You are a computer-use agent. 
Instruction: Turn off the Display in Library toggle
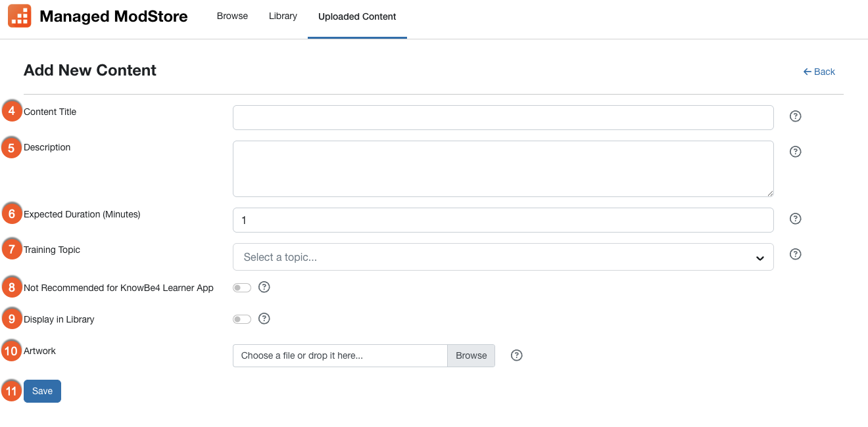point(241,319)
